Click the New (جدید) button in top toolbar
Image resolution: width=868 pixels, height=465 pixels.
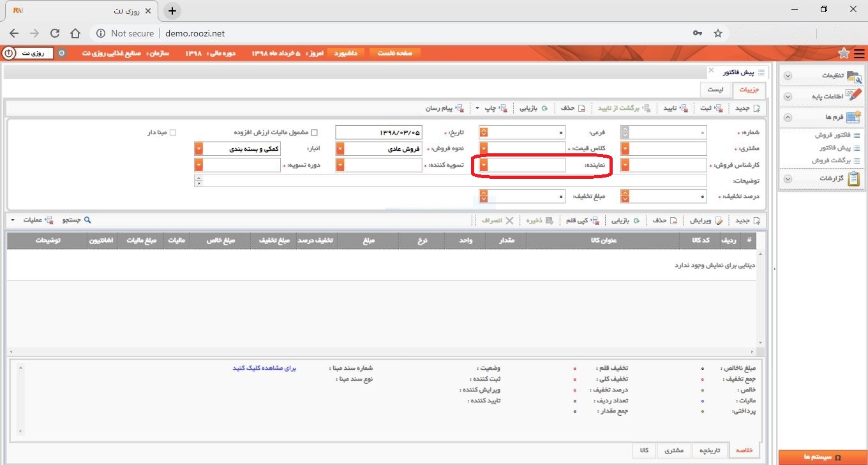tap(747, 108)
